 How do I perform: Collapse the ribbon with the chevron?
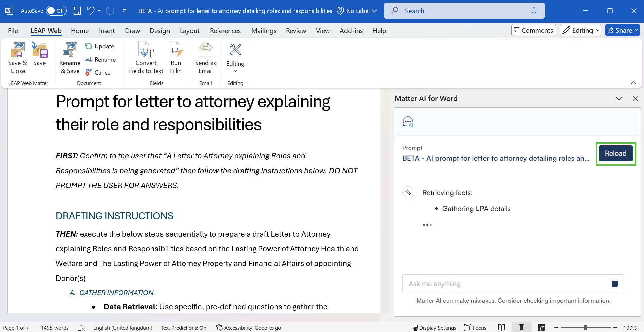tap(633, 83)
